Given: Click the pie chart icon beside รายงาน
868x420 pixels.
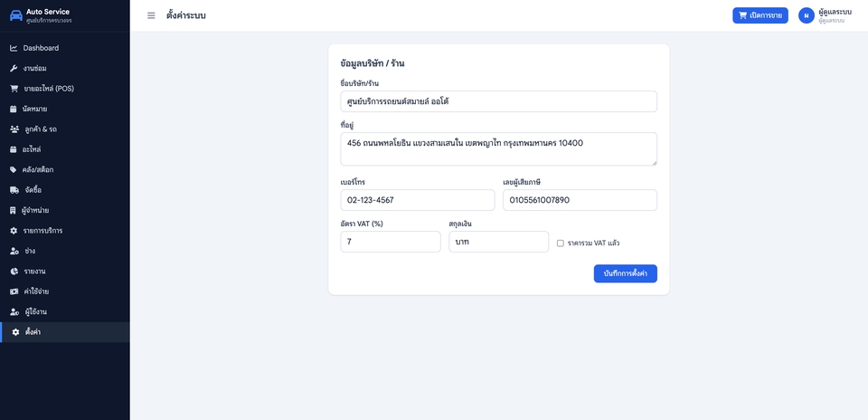Looking at the screenshot, I should [x=14, y=272].
